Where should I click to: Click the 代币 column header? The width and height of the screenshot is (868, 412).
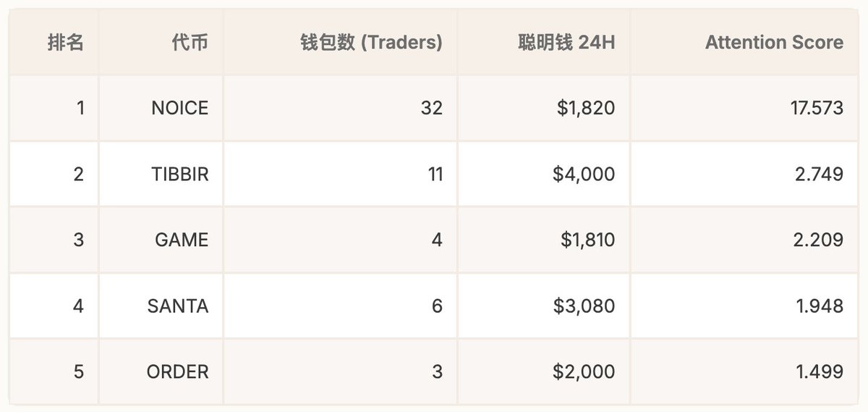tap(190, 43)
